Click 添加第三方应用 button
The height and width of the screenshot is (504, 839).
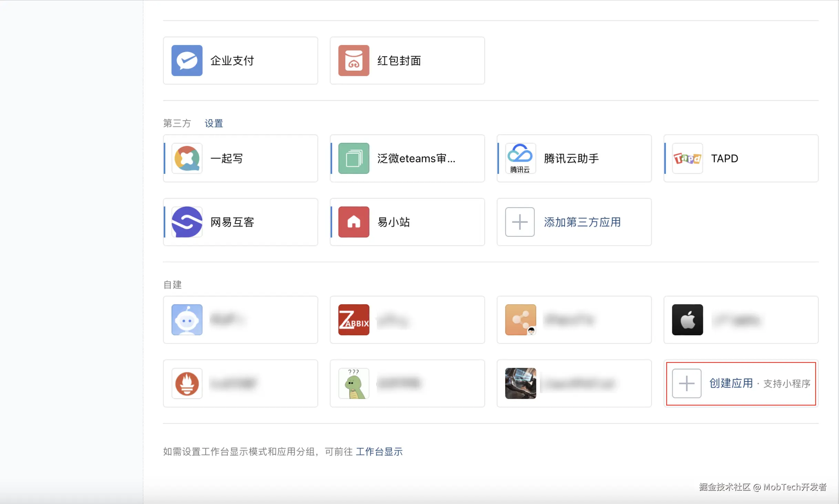tap(582, 222)
